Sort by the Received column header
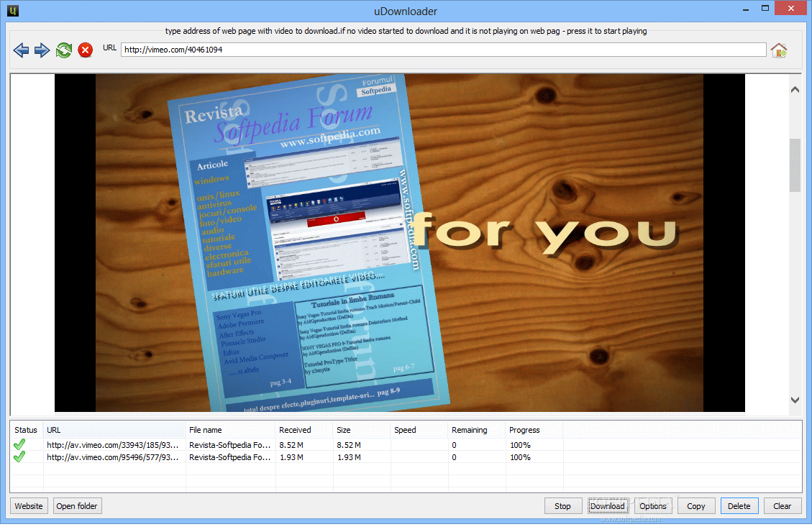The height and width of the screenshot is (532, 812). [x=304, y=430]
